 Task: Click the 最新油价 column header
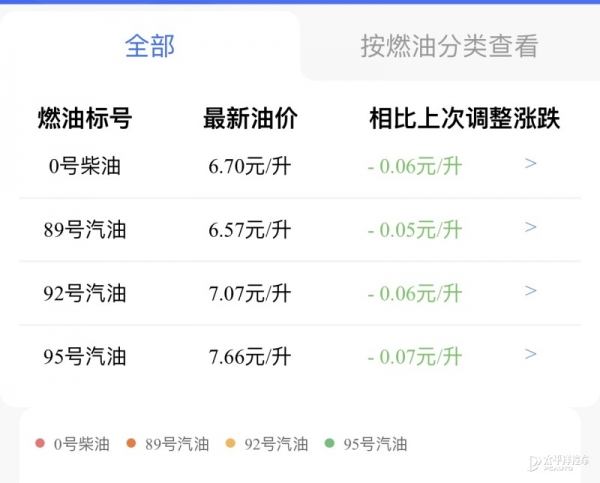250,119
